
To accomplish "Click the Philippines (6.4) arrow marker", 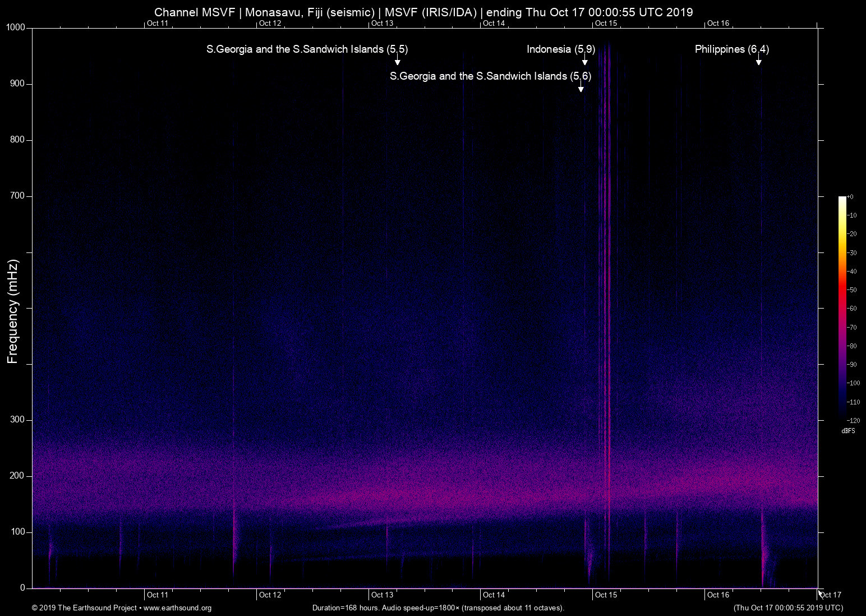I will (x=758, y=62).
